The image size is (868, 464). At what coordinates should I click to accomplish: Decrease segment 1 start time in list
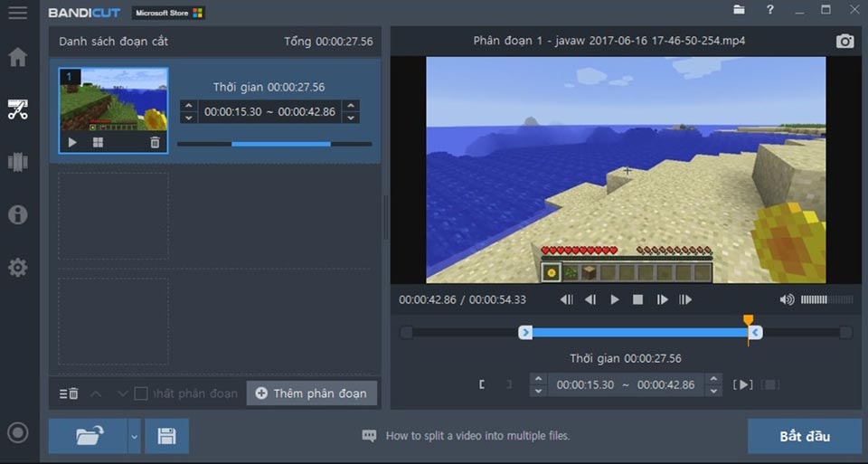click(189, 118)
